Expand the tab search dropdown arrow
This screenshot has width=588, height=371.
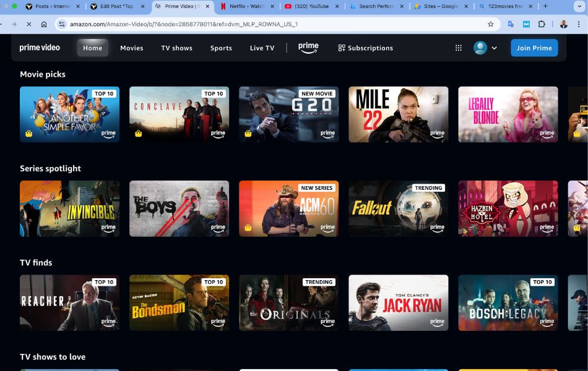[x=579, y=6]
